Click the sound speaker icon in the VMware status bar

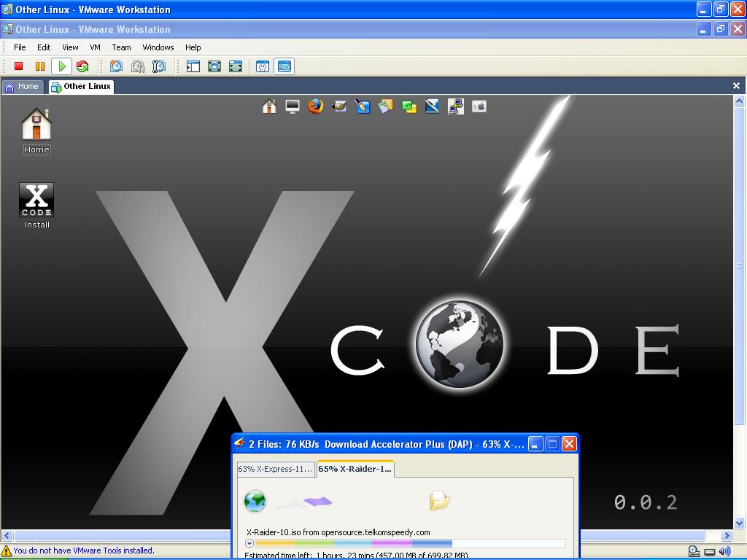pos(724,551)
